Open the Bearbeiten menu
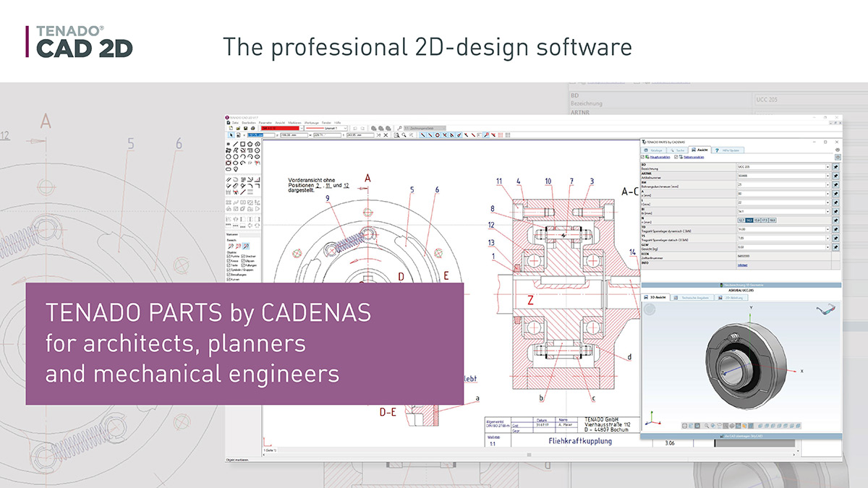 click(x=247, y=121)
